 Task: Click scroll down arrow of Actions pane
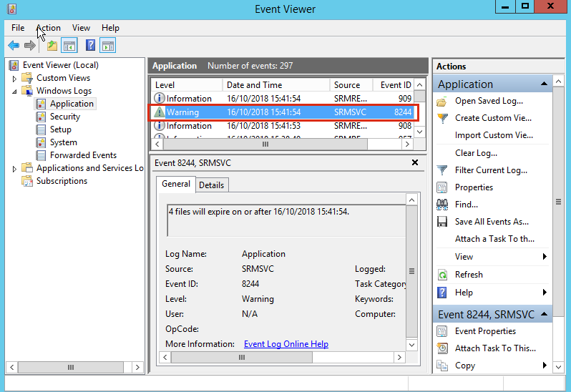558,367
